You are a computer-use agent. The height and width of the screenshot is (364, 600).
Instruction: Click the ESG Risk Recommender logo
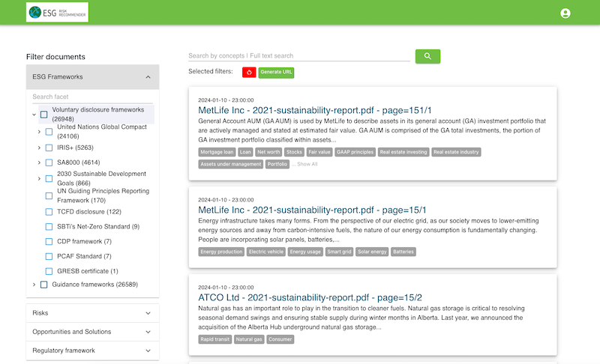tap(57, 12)
